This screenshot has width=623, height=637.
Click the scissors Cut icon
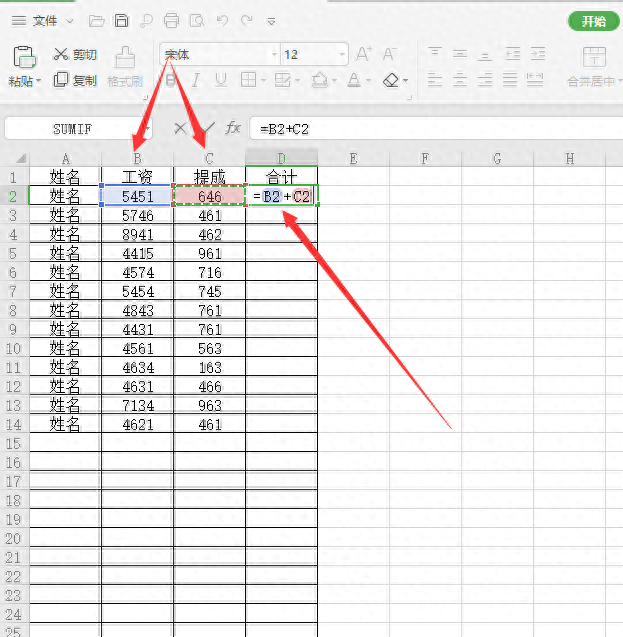click(x=61, y=54)
